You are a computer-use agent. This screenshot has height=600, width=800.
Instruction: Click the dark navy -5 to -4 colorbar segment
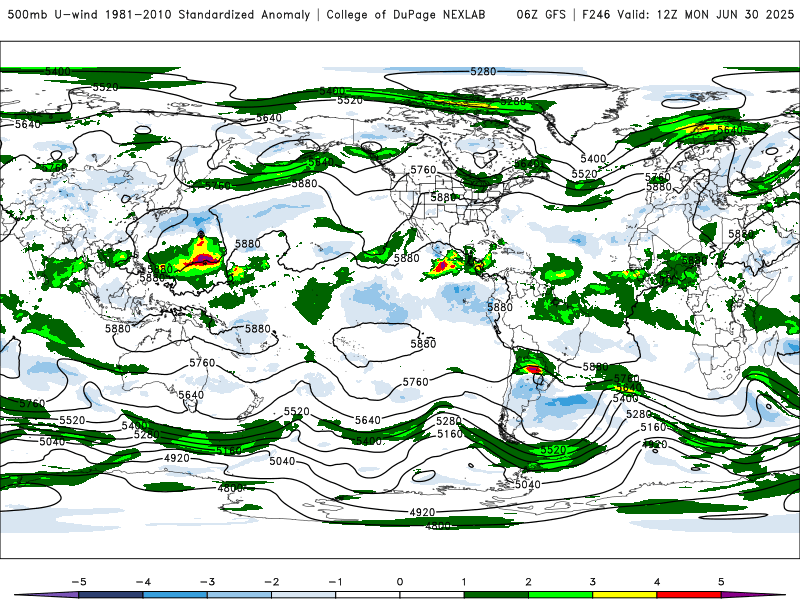(x=111, y=595)
